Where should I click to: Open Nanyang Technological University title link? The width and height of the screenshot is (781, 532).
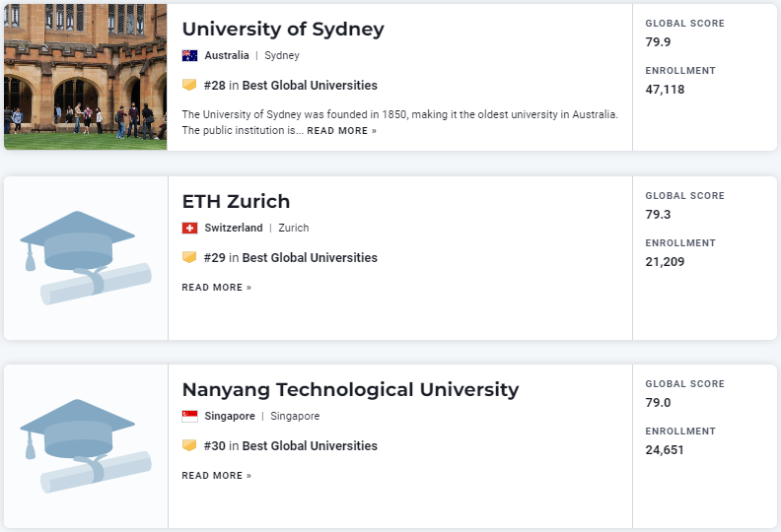click(350, 390)
